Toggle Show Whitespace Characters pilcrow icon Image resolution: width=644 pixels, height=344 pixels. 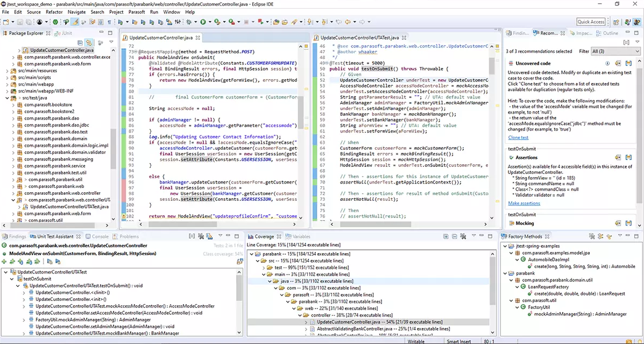[109, 22]
